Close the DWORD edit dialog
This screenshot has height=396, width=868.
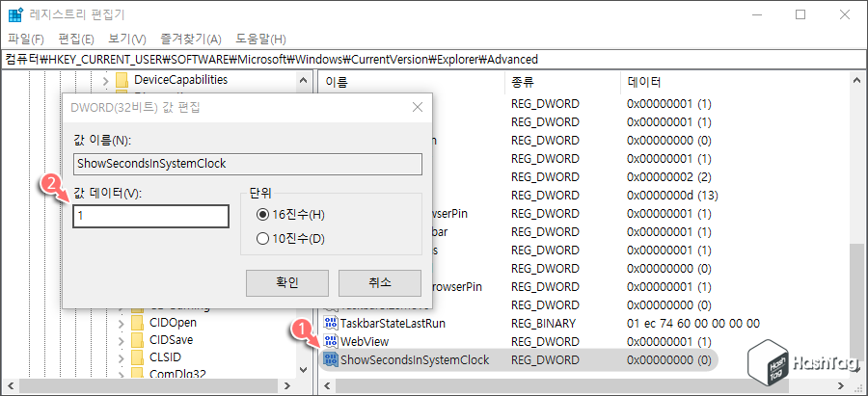418,107
